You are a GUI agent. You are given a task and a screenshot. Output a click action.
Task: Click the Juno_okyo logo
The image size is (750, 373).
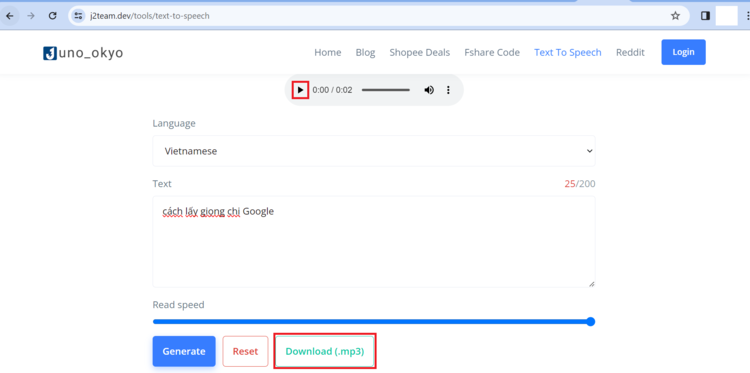[83, 53]
